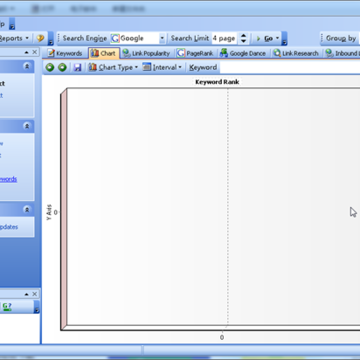Open the Go button dropdown arrow

click(x=277, y=39)
